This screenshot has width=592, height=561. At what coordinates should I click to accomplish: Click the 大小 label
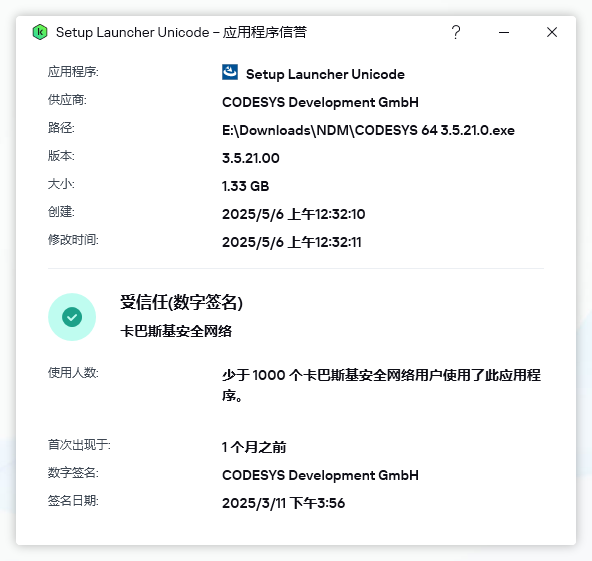pos(61,184)
